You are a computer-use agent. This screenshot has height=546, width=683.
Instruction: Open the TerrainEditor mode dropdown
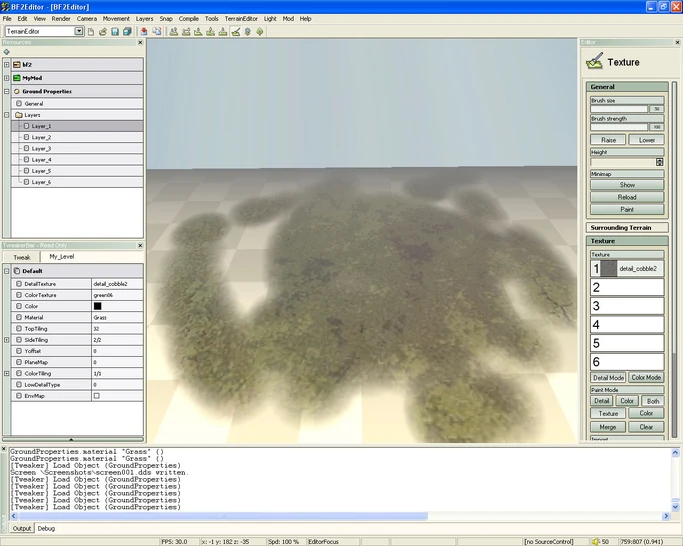79,31
